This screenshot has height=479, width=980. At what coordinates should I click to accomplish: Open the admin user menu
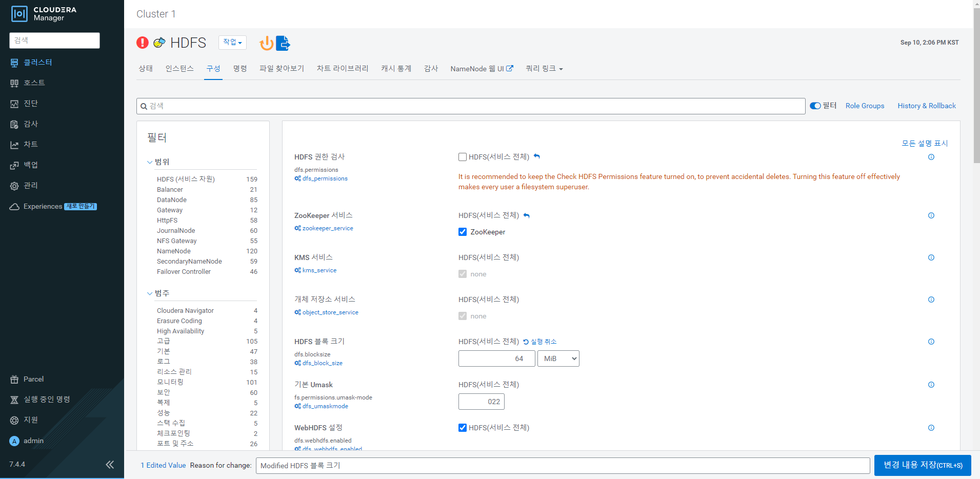[x=27, y=441]
